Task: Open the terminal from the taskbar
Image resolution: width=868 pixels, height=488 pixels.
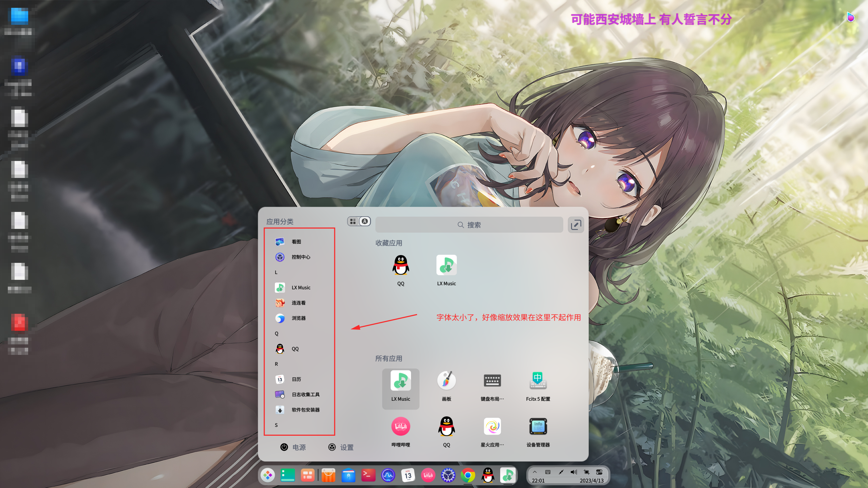Action: 368,475
